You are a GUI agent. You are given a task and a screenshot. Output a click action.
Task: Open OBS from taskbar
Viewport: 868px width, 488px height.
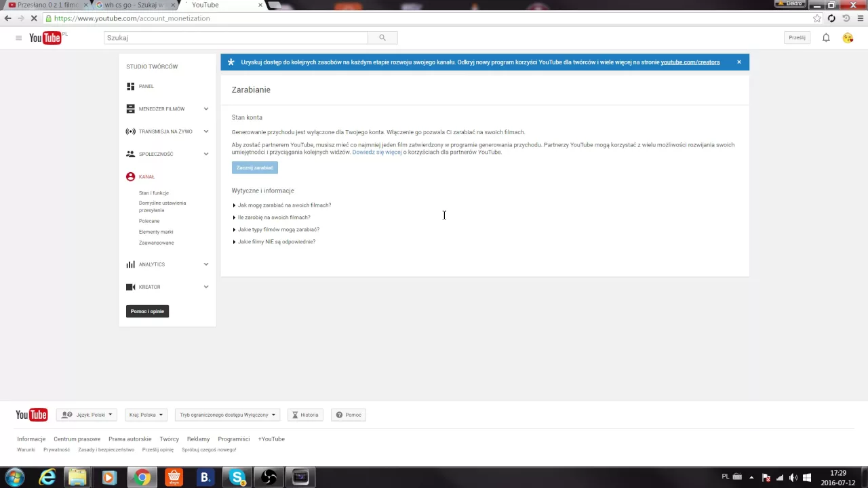269,477
